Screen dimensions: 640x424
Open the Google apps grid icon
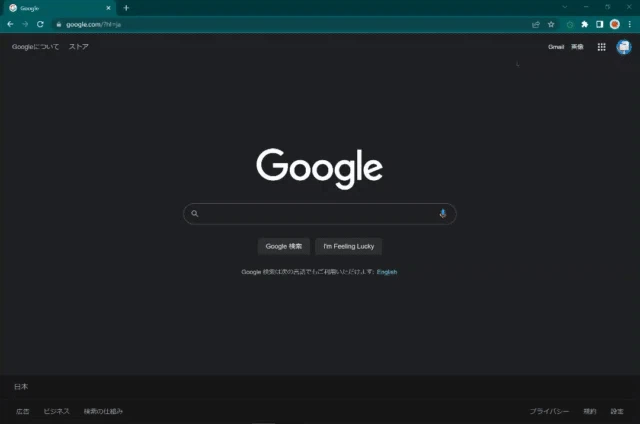(x=601, y=47)
